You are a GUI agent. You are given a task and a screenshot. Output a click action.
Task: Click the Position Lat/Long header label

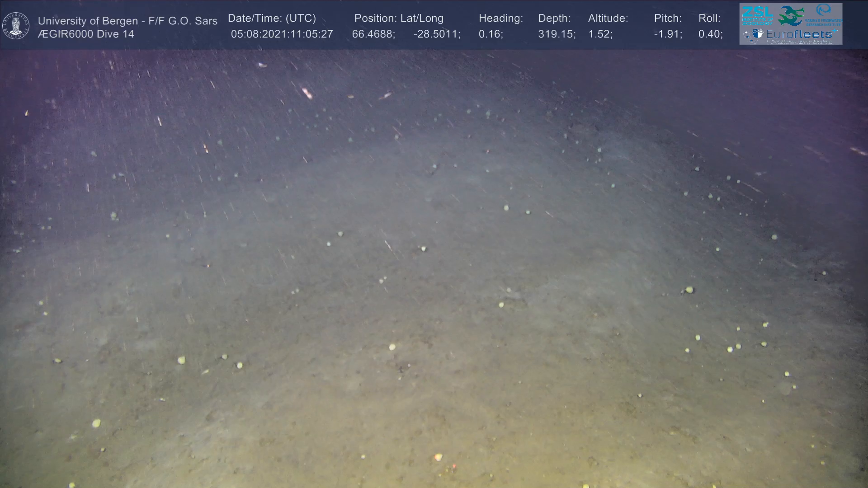coord(399,19)
